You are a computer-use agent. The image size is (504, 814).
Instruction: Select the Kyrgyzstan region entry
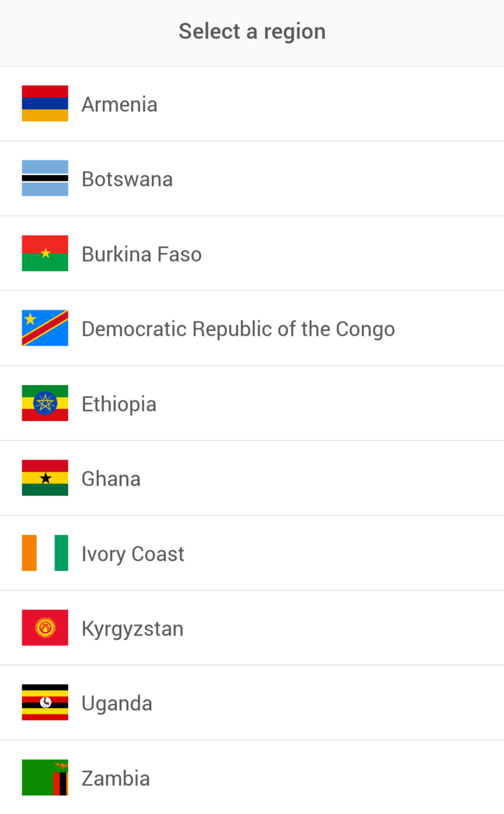click(132, 629)
